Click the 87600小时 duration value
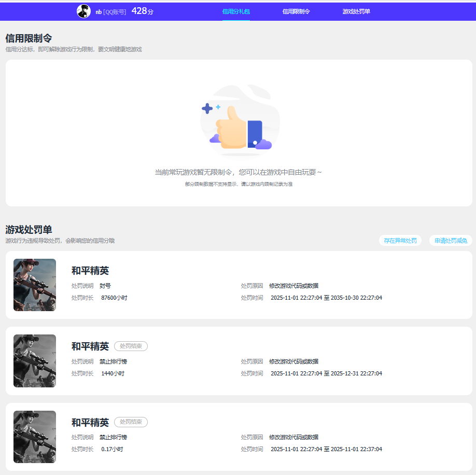476x475 pixels. tap(114, 298)
